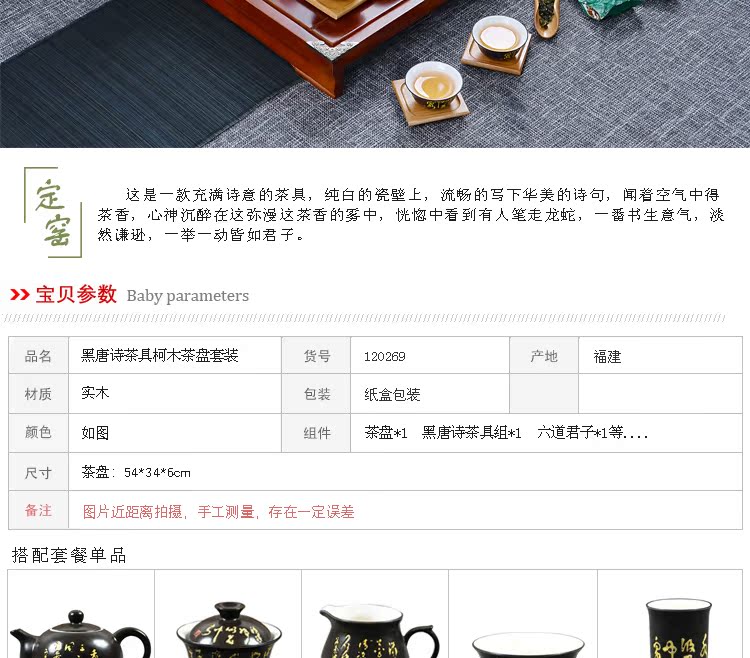The image size is (750, 658).
Task: Click the 实木 material value cell
Action: pyautogui.click(x=175, y=394)
